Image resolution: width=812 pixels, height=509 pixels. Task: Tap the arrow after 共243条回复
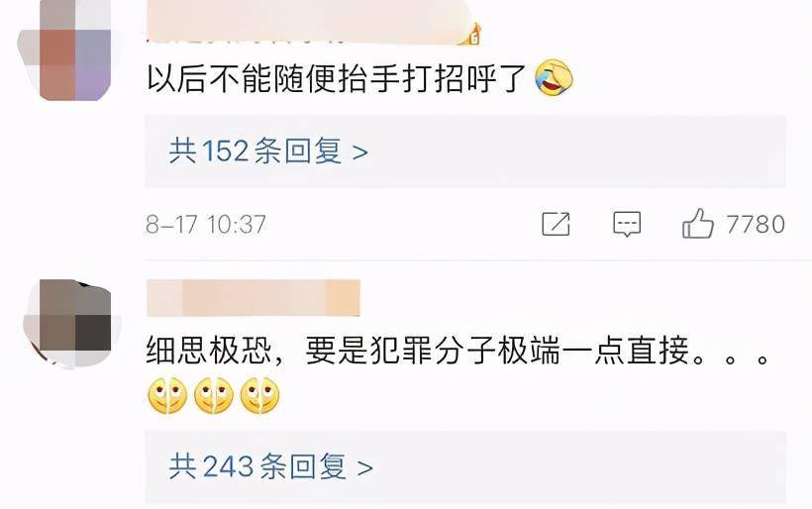coord(365,468)
